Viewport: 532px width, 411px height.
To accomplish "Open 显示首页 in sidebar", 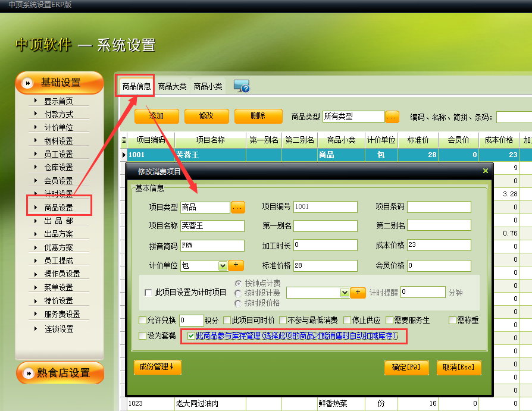I will (59, 101).
